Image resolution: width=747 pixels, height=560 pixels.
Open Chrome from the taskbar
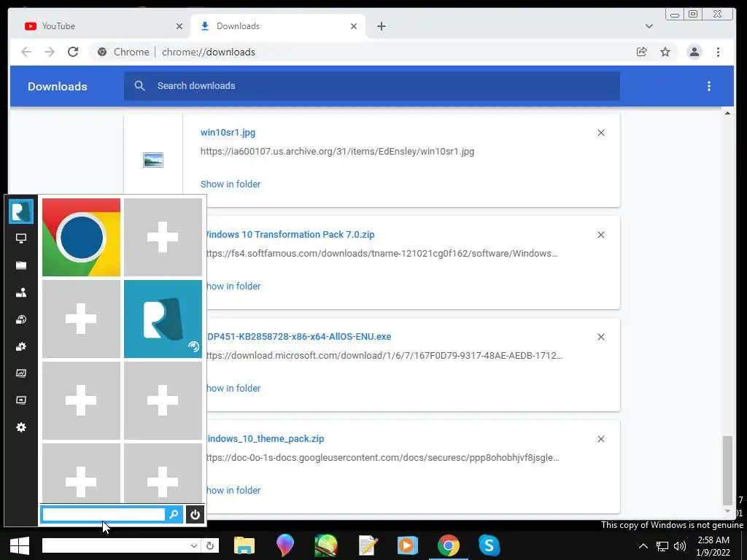449,545
